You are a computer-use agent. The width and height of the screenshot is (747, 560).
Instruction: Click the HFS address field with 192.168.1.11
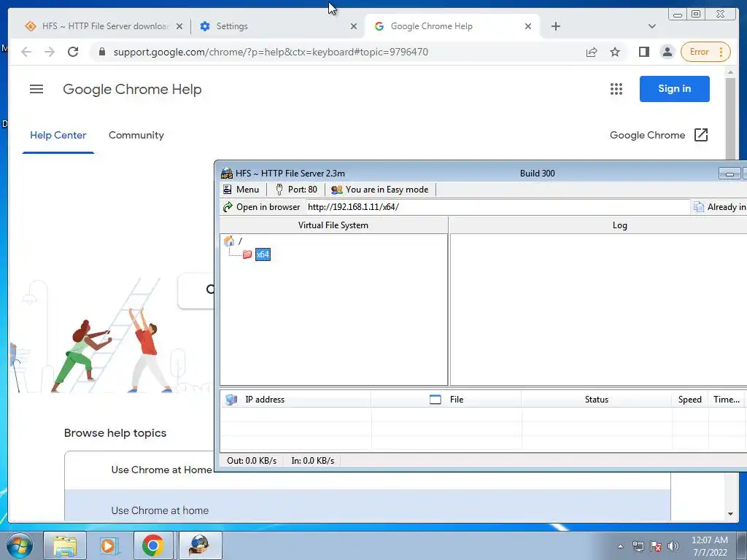[497, 207]
